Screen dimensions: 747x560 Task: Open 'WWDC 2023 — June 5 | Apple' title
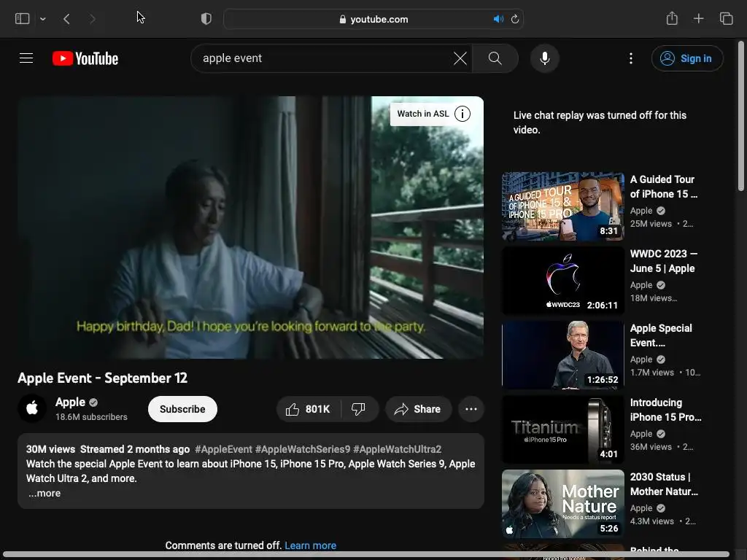[663, 261]
